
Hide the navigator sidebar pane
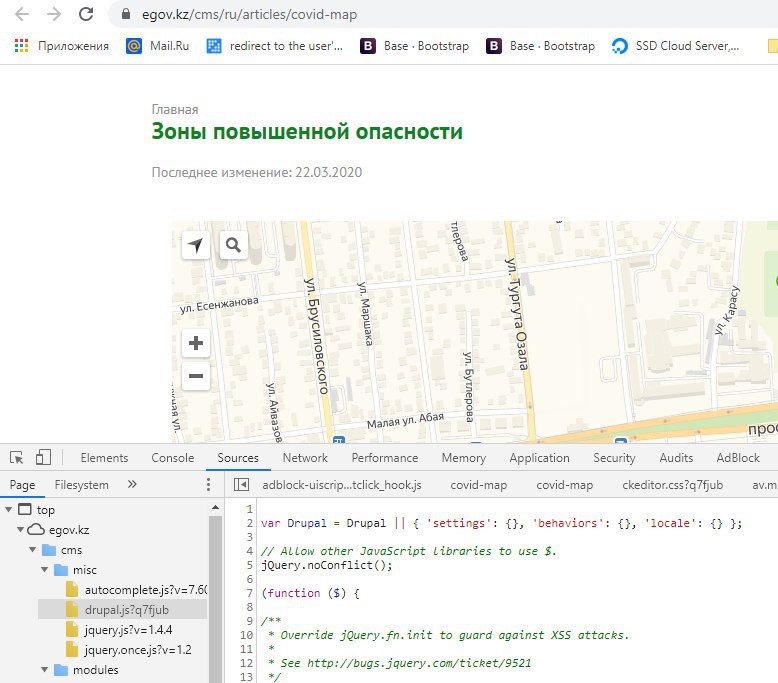(x=241, y=485)
